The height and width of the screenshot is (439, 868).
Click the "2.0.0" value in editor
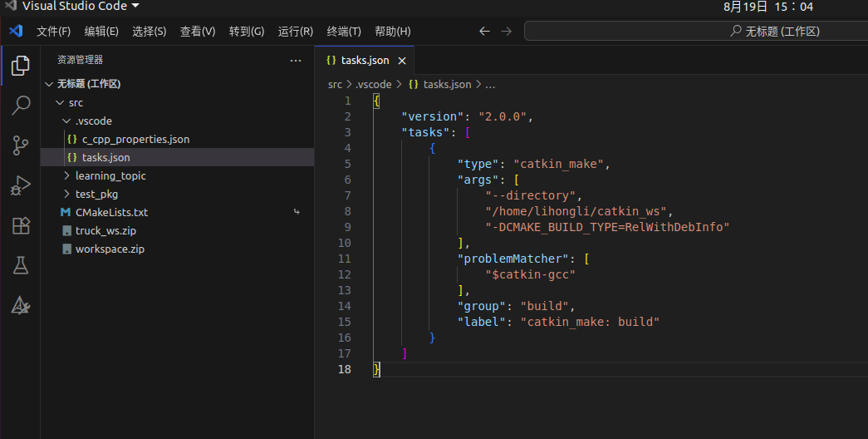point(503,116)
